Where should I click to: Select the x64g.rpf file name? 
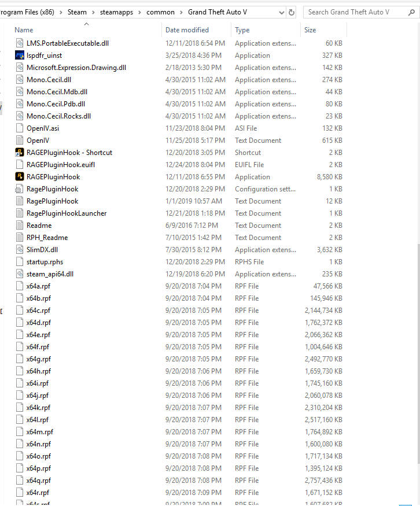(38, 359)
